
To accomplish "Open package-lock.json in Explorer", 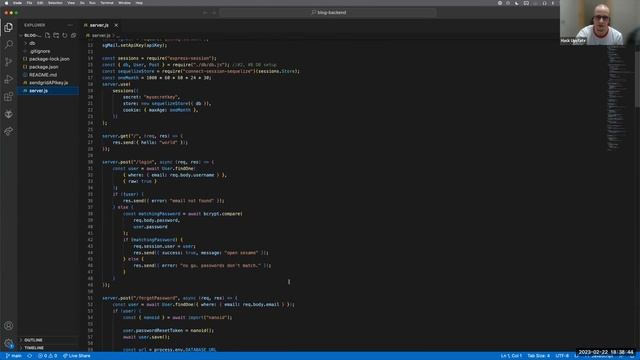I will tap(49, 59).
